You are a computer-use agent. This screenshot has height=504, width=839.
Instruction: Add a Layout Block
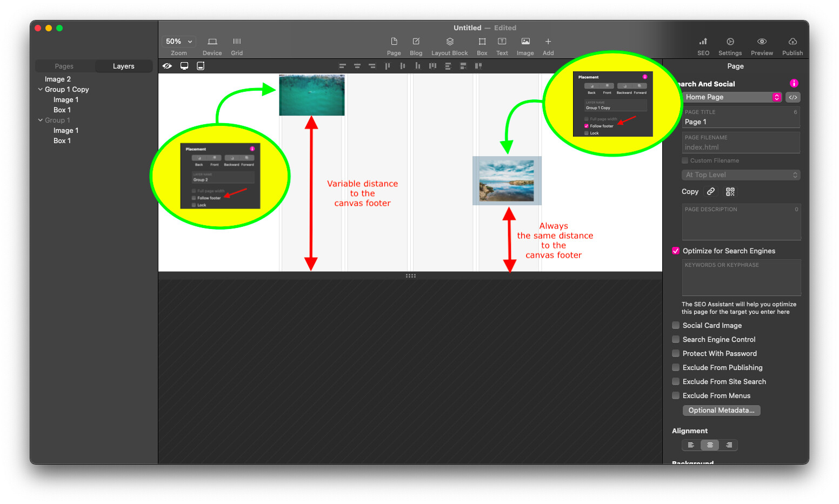449,42
